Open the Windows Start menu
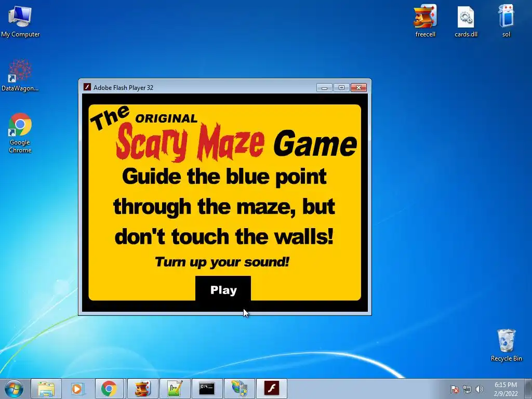Image resolution: width=532 pixels, height=399 pixels. [14, 389]
